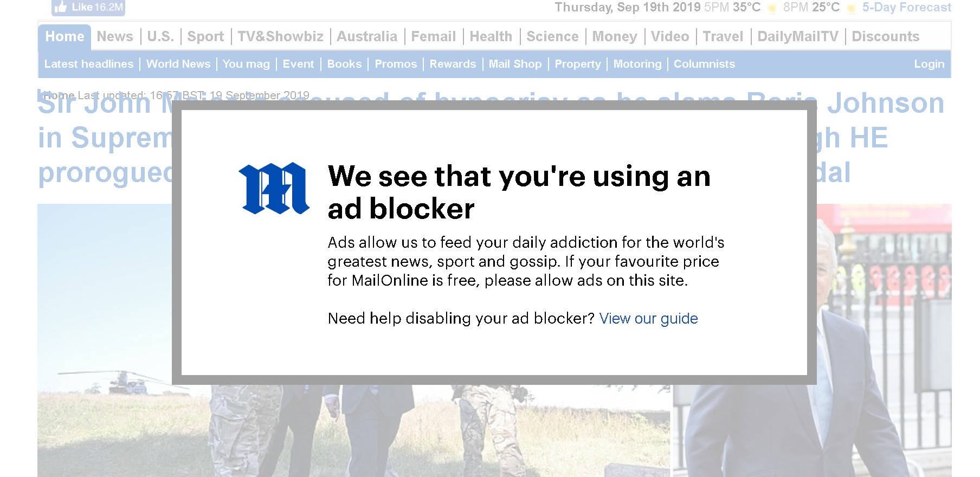Go to World News

coord(178,64)
